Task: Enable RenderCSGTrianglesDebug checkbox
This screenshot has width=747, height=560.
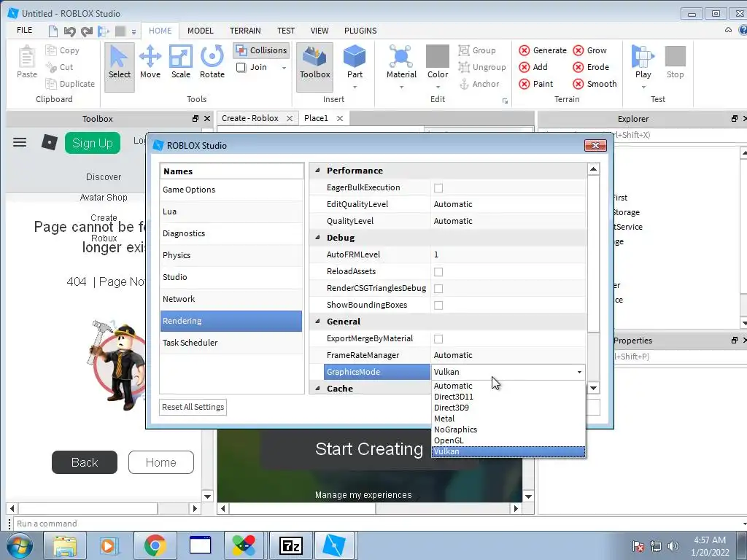Action: 438,289
